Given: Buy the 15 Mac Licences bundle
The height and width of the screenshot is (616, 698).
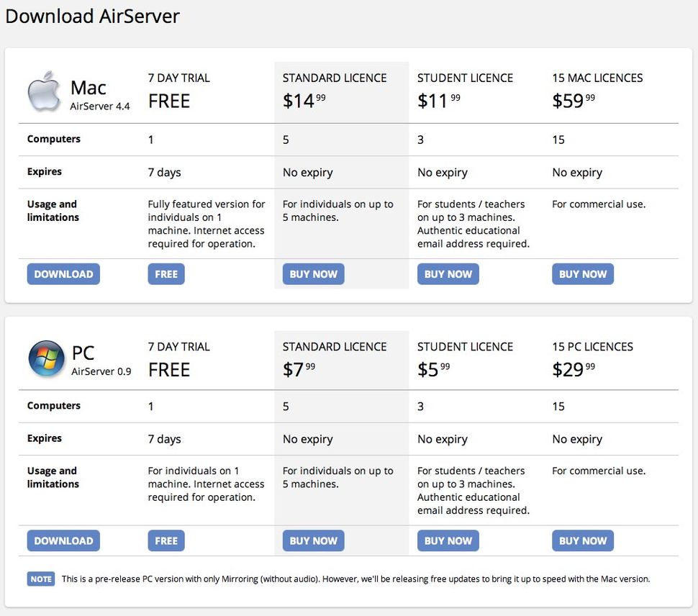Looking at the screenshot, I should 583,273.
